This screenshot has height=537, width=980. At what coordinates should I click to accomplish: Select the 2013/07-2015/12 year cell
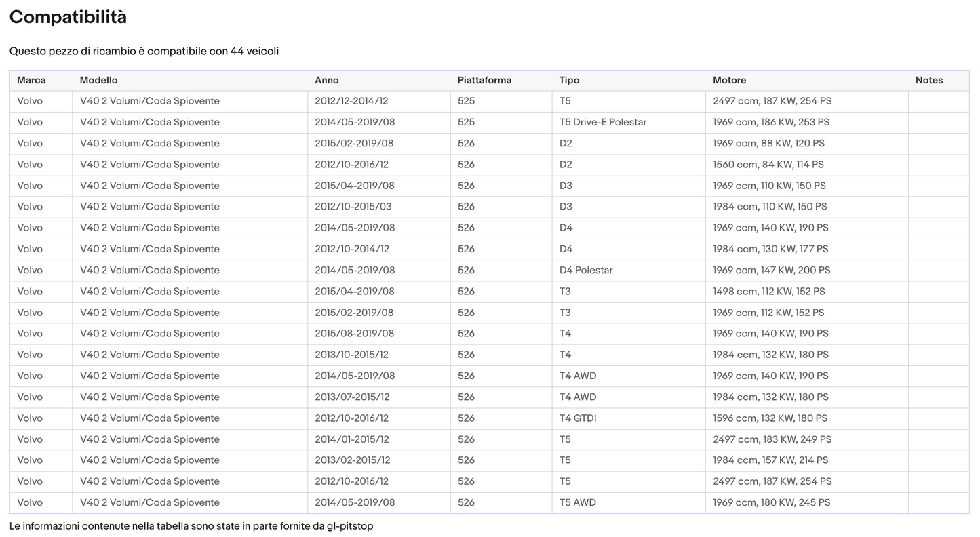[352, 397]
